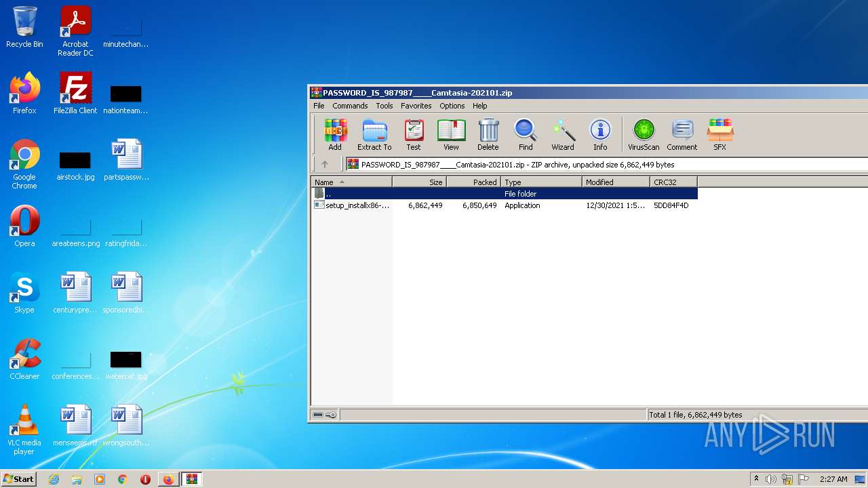This screenshot has width=868, height=488.
Task: Open Windows Explorer folder from taskbar
Action: (x=77, y=479)
